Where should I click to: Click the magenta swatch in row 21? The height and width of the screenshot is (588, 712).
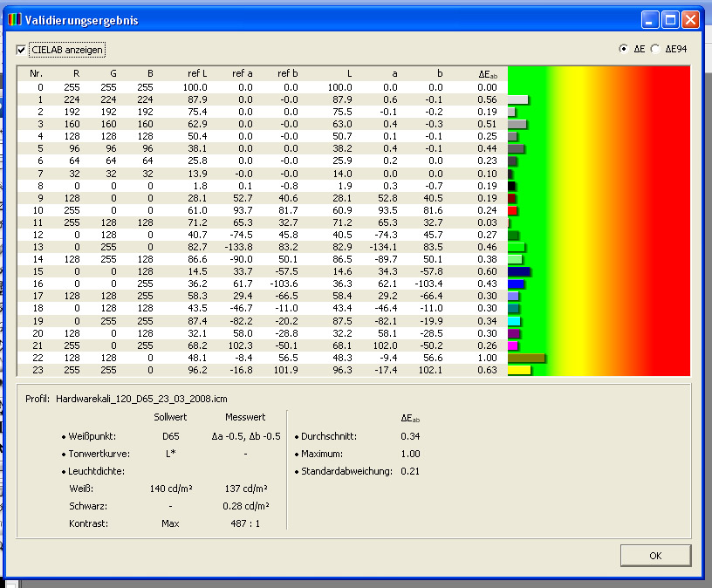[x=513, y=345]
